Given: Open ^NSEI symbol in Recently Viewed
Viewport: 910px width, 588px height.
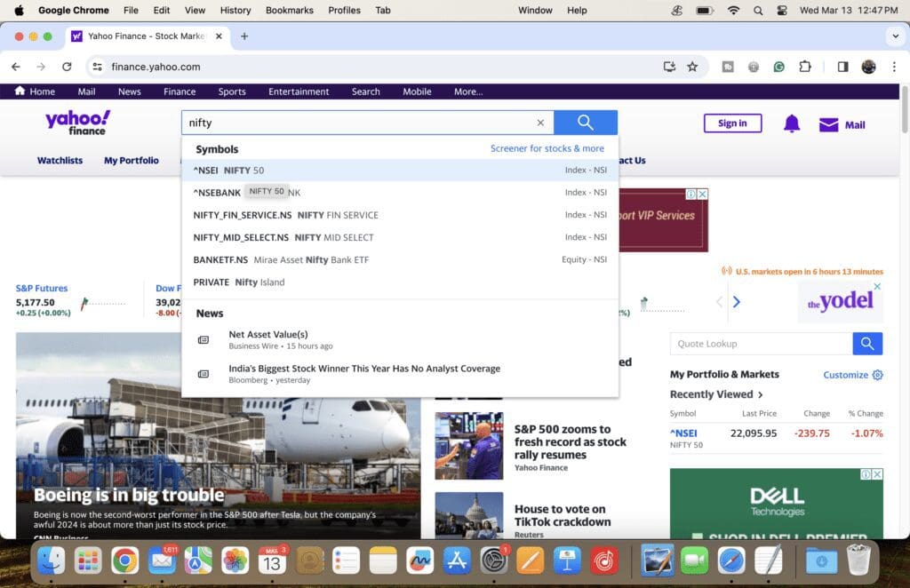Looking at the screenshot, I should click(683, 433).
